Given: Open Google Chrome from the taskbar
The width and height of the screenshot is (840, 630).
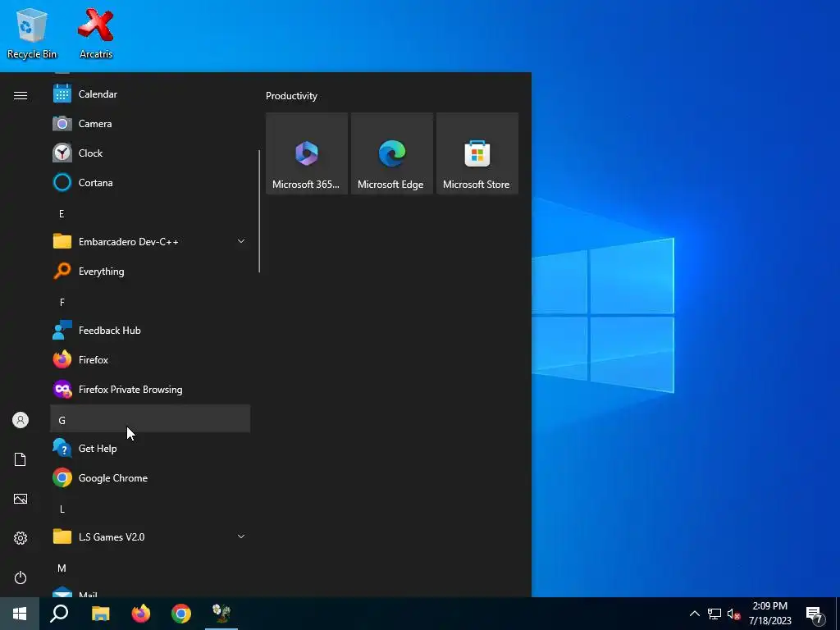Looking at the screenshot, I should (181, 614).
